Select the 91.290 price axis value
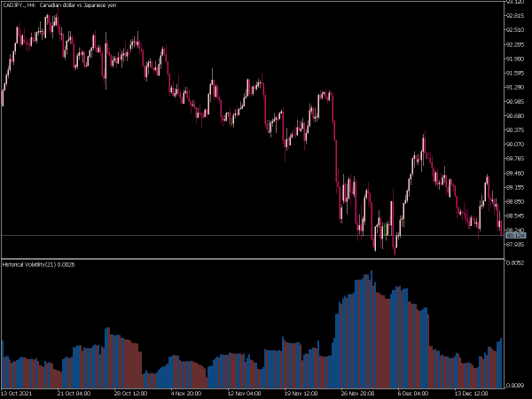This screenshot has width=532, height=399. point(514,87)
